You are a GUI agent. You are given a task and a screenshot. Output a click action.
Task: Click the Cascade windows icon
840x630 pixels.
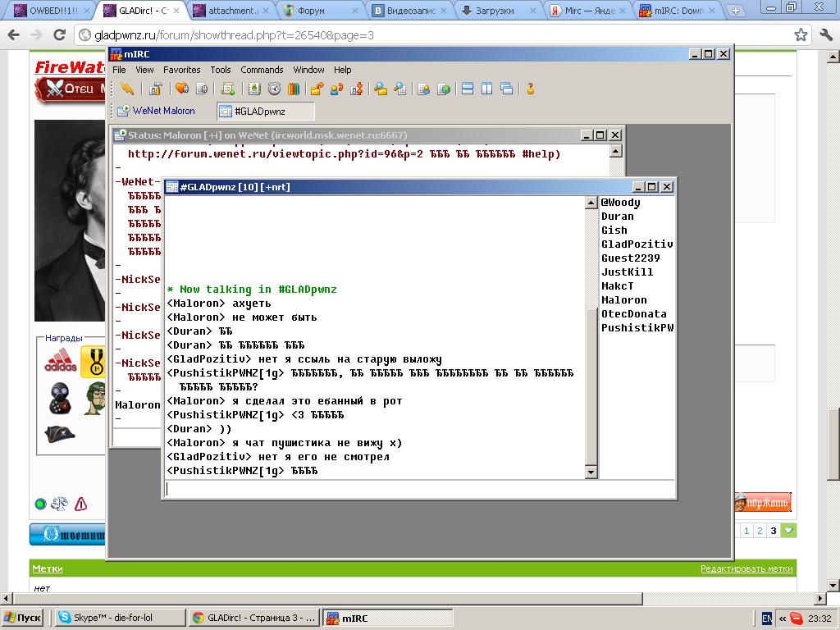point(506,89)
